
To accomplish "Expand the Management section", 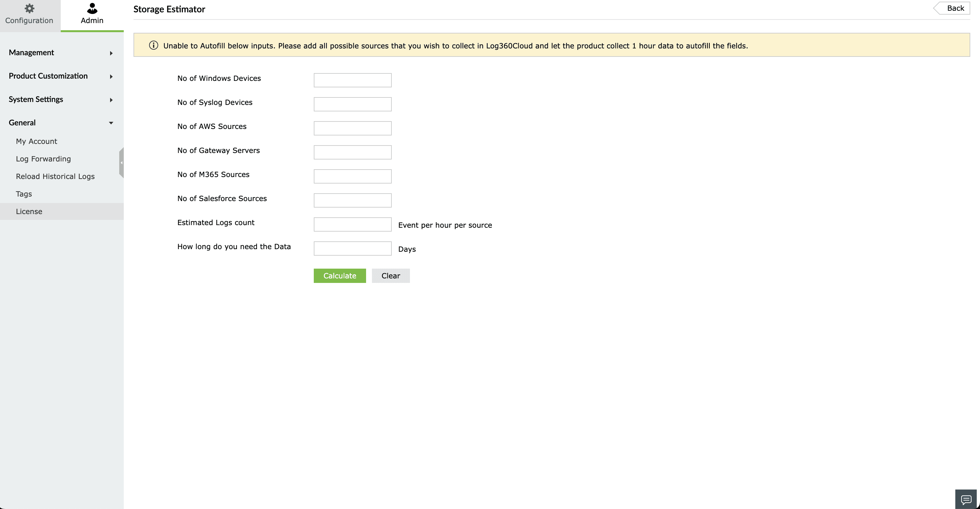I will click(x=61, y=53).
